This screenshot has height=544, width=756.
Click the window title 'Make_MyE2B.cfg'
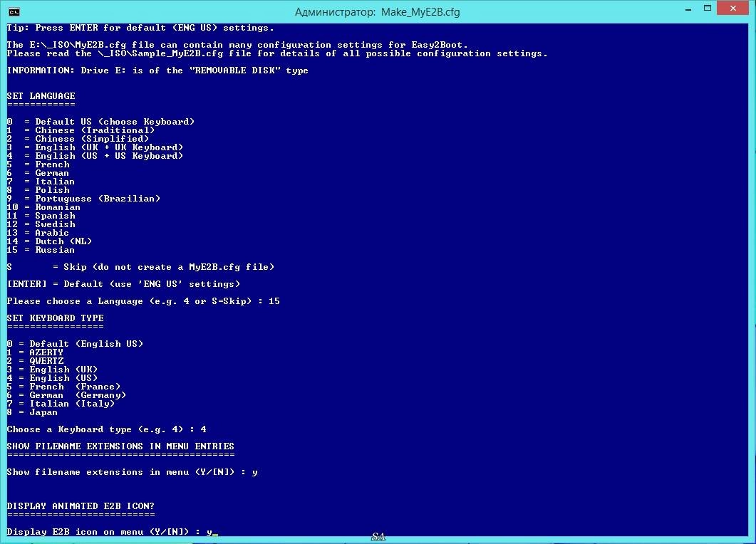pyautogui.click(x=420, y=12)
